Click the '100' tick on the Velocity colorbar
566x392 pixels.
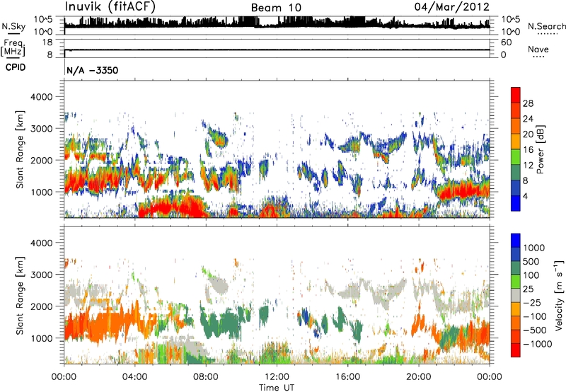click(x=531, y=275)
